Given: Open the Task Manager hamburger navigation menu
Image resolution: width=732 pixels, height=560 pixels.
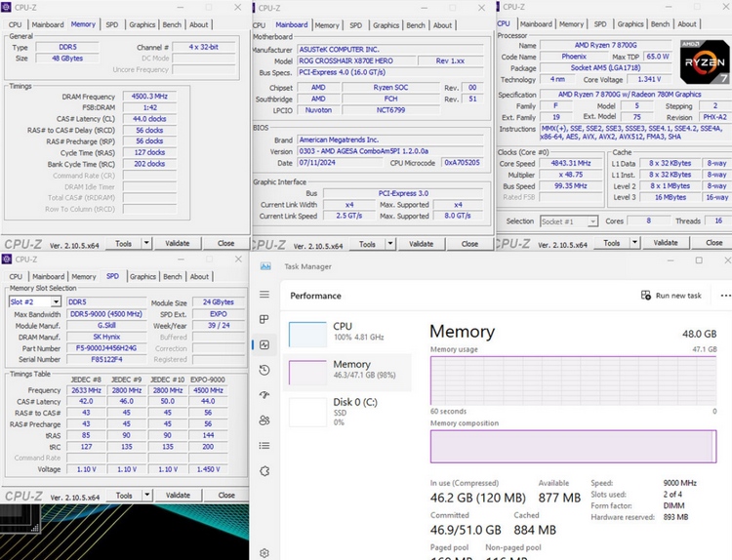Looking at the screenshot, I should coord(264,295).
